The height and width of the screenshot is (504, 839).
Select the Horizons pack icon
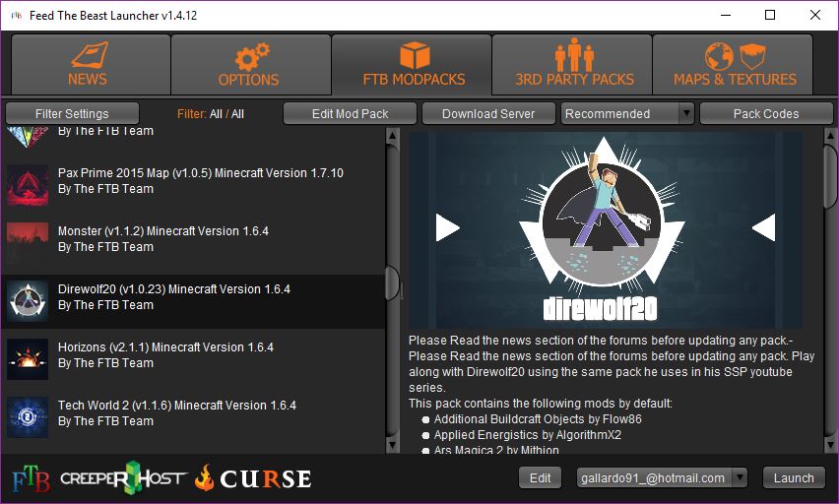[x=28, y=359]
